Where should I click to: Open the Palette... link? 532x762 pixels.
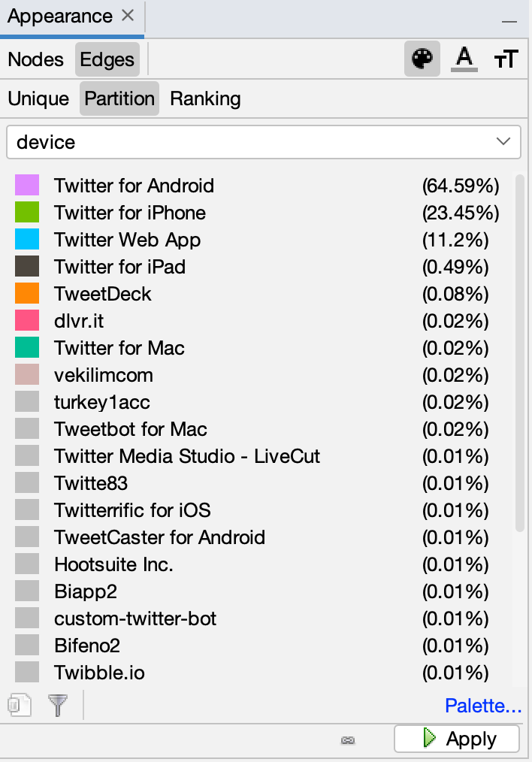pos(483,706)
